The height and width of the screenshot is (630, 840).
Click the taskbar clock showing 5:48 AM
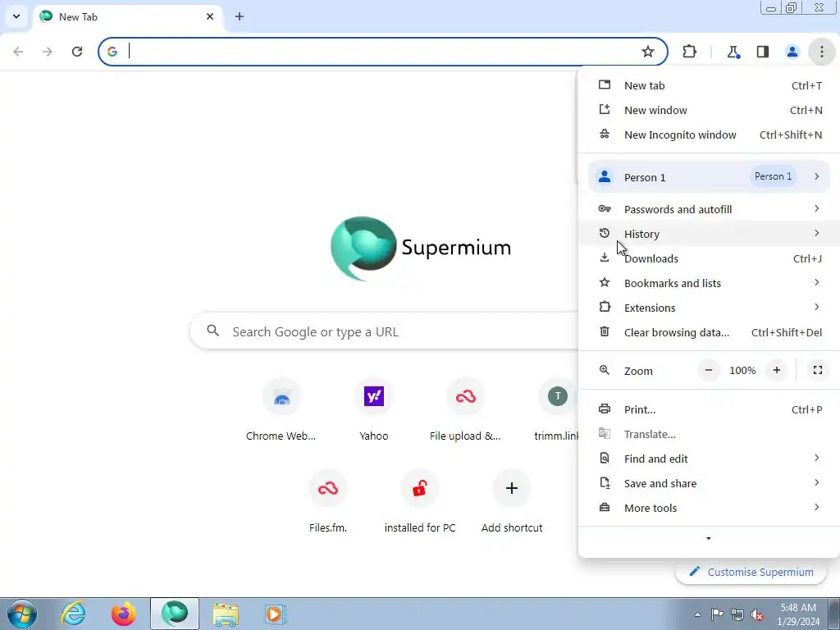[797, 614]
